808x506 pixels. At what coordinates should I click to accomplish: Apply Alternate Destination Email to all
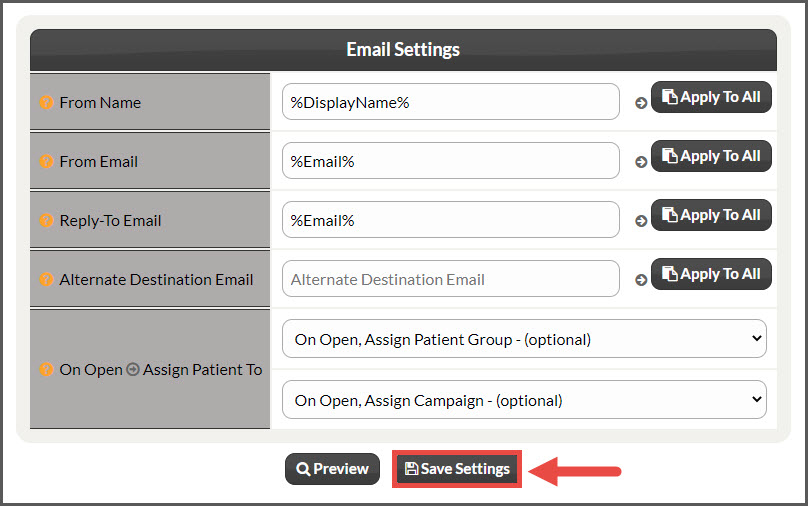pyautogui.click(x=711, y=274)
